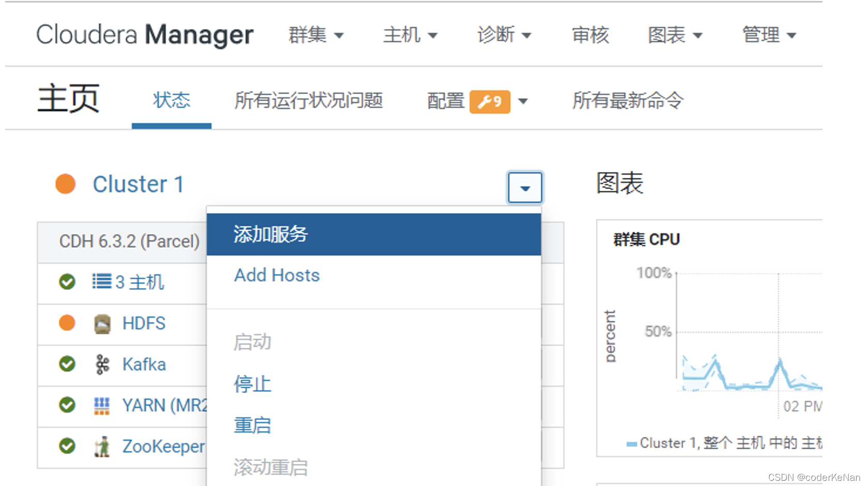Click the CDH 6.3.2 (Parcel) text
Viewport: 868px width, 486px height.
129,241
